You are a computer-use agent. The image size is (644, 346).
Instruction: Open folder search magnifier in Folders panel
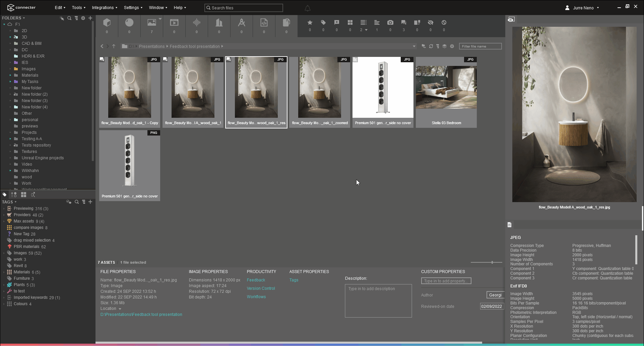(x=69, y=18)
